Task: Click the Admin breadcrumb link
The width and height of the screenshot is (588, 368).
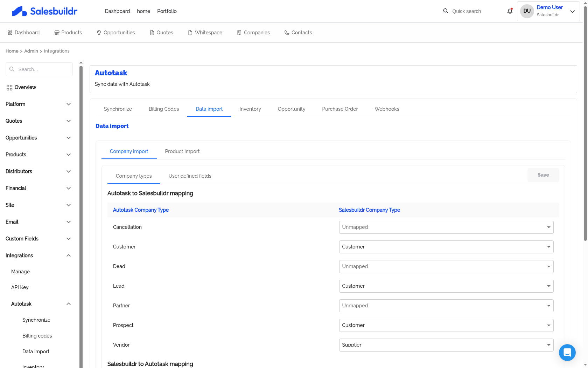Action: pyautogui.click(x=31, y=51)
